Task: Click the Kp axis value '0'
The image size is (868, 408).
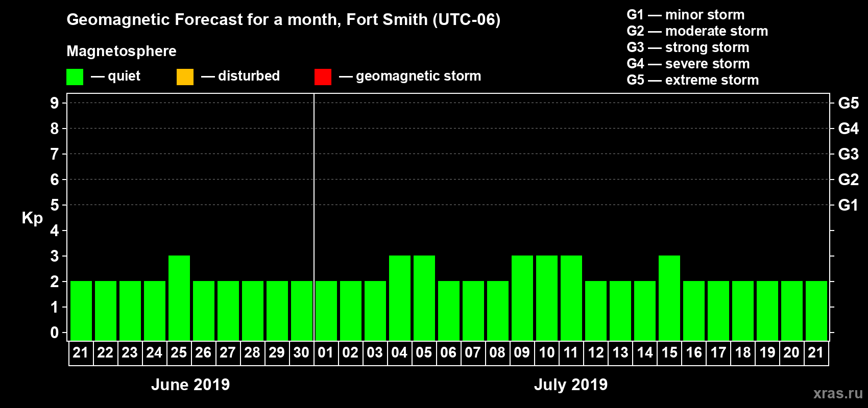Action: 55,333
